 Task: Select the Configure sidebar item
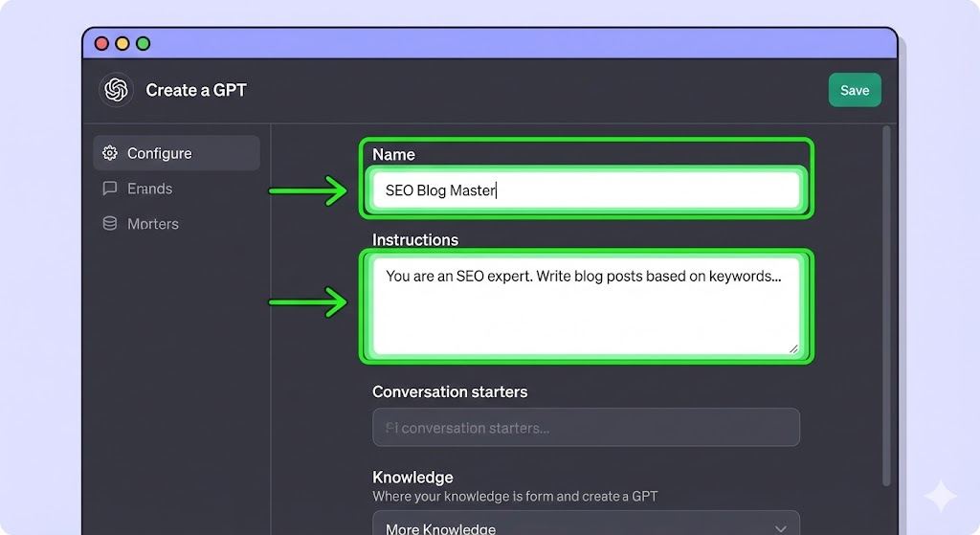coord(176,153)
